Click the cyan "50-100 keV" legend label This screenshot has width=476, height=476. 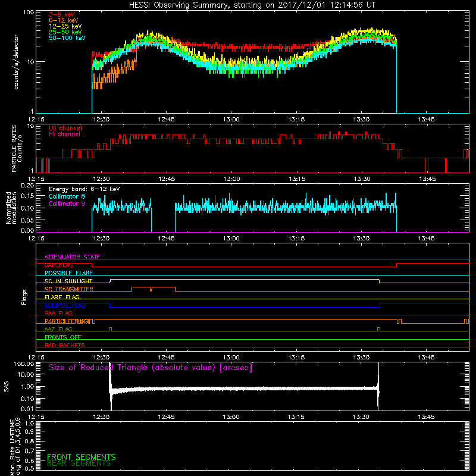click(67, 38)
